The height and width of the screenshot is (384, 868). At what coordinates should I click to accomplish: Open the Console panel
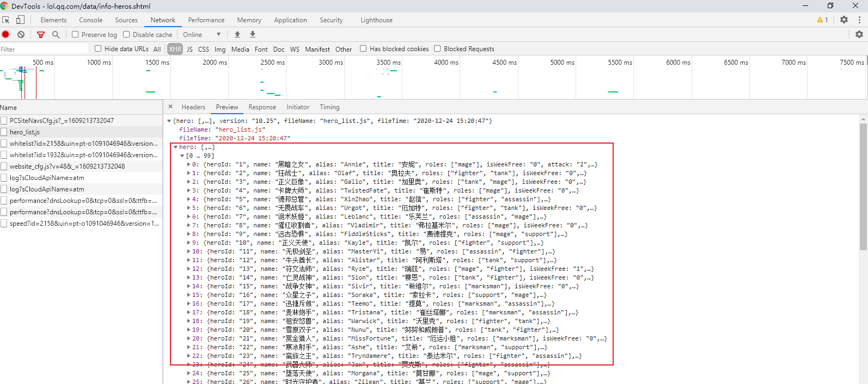tap(90, 20)
